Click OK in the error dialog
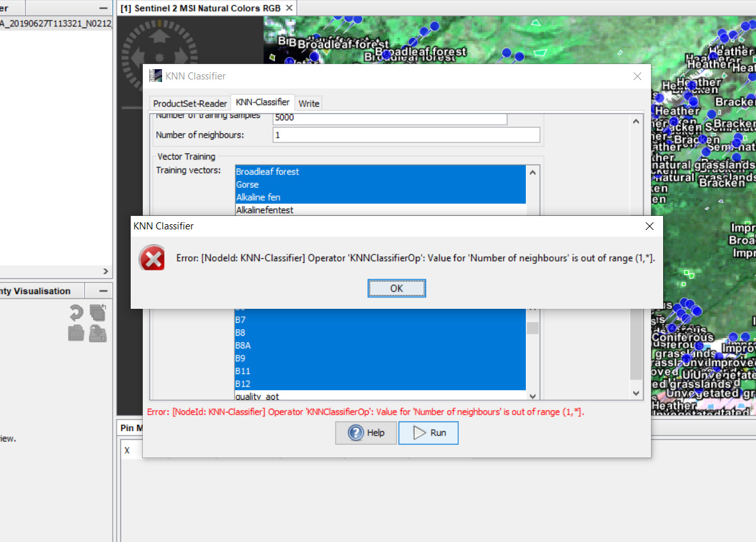The image size is (756, 542). [397, 288]
